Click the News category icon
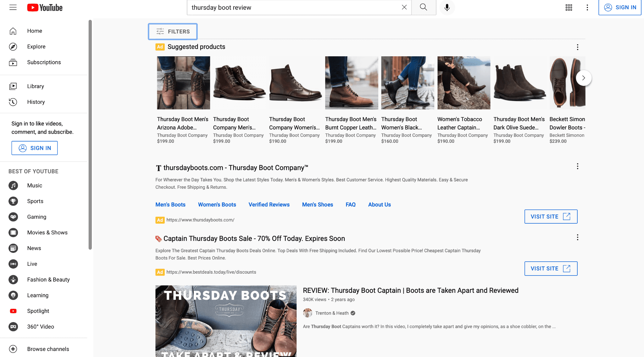Viewport: 644px width, 357px height. coord(13,248)
